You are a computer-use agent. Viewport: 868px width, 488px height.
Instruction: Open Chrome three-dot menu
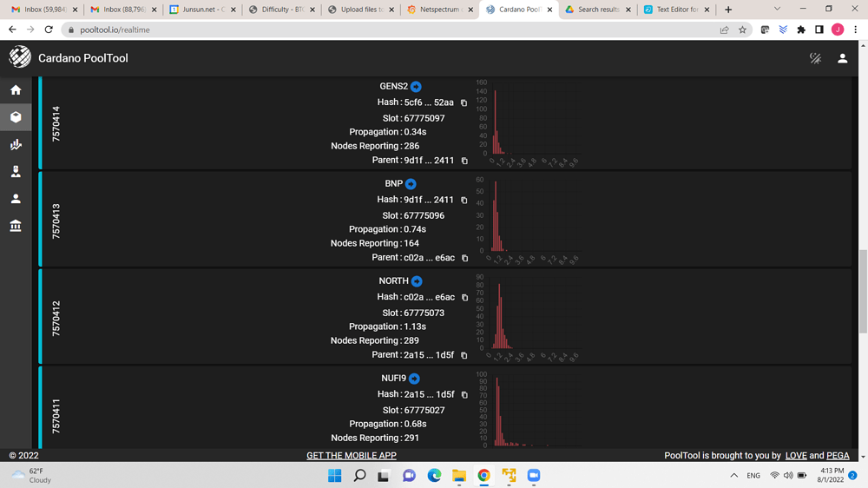pos(856,30)
